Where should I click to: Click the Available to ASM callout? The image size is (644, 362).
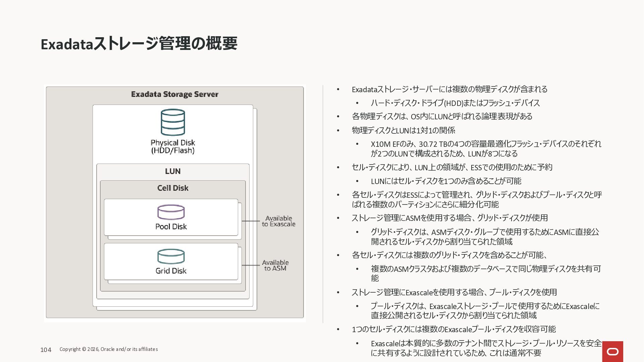pyautogui.click(x=275, y=265)
